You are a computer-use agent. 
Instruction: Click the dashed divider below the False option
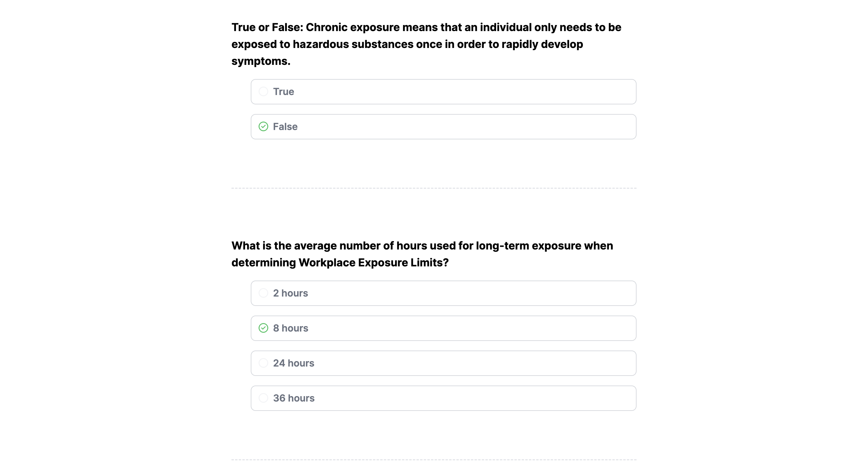pyautogui.click(x=434, y=188)
